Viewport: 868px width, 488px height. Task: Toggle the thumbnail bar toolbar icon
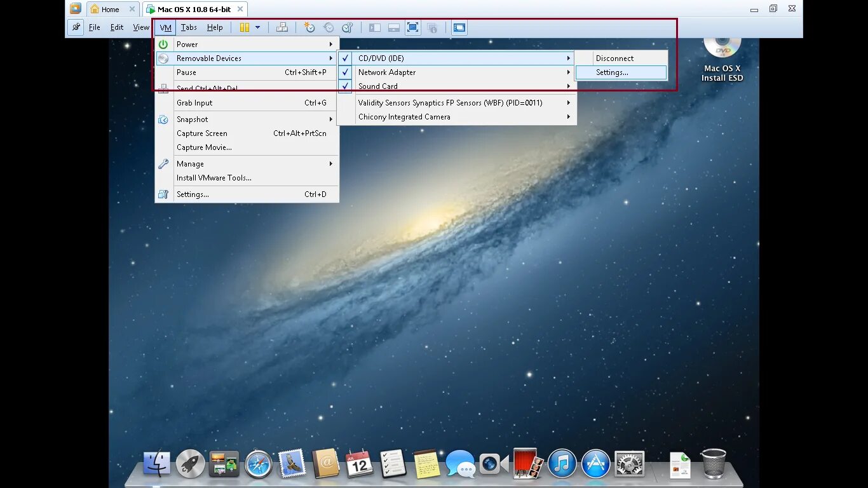pyautogui.click(x=394, y=27)
